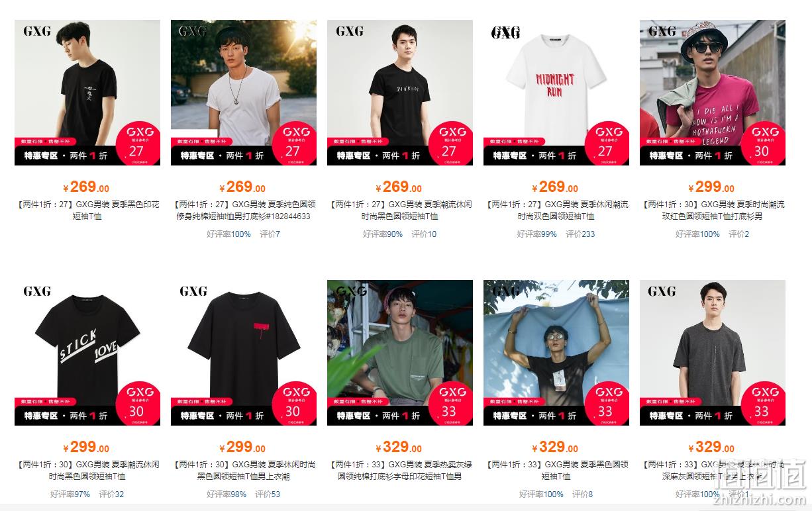Image resolution: width=812 pixels, height=511 pixels.
Task: Open the black T-shirt with chest letter print
Action: click(x=400, y=93)
